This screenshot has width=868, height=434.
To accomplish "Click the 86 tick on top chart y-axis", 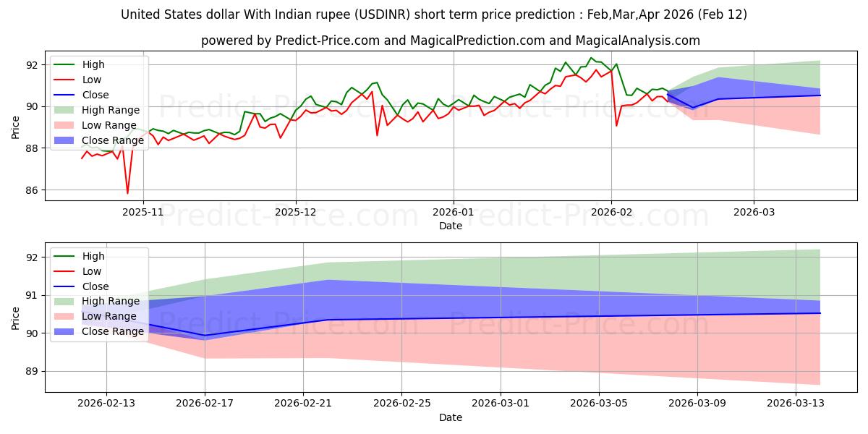I will [x=30, y=190].
